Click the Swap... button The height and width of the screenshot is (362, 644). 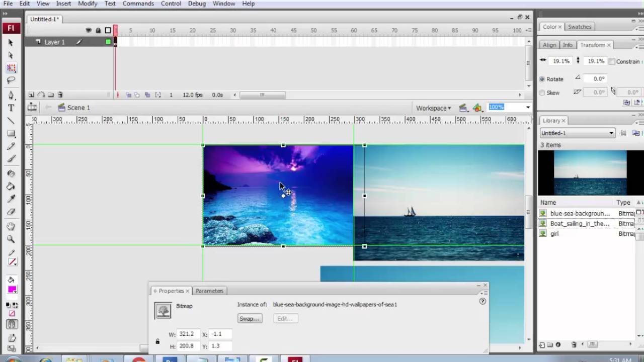pyautogui.click(x=250, y=318)
